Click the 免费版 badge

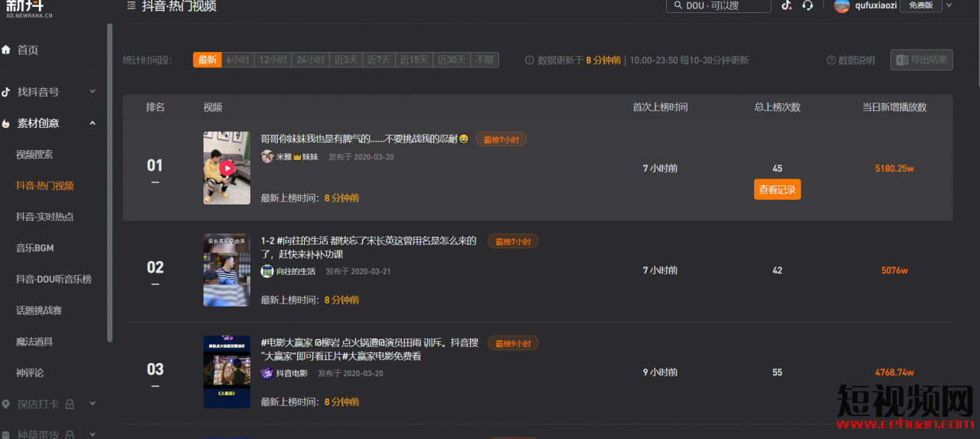920,5
